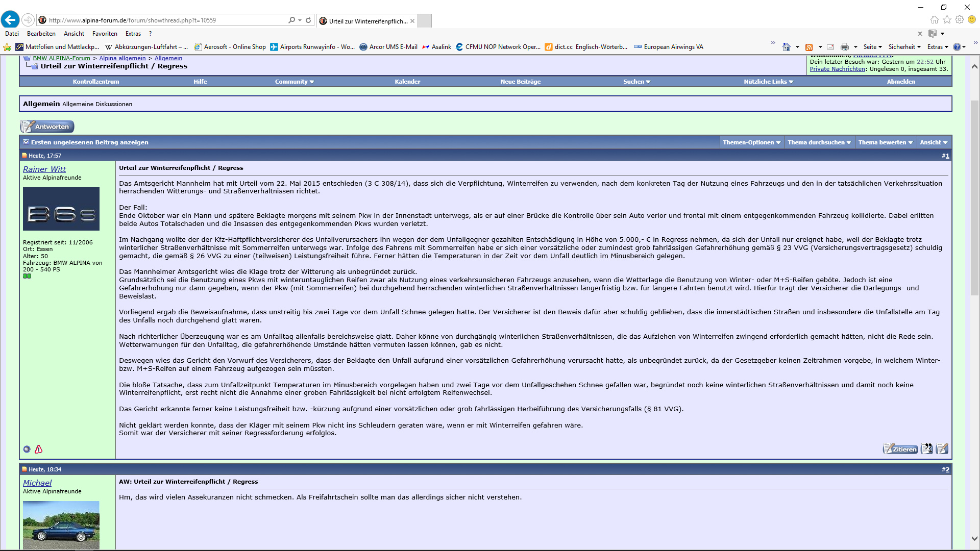The height and width of the screenshot is (551, 980).
Task: Open the Seite command bar dropdown
Action: (873, 47)
